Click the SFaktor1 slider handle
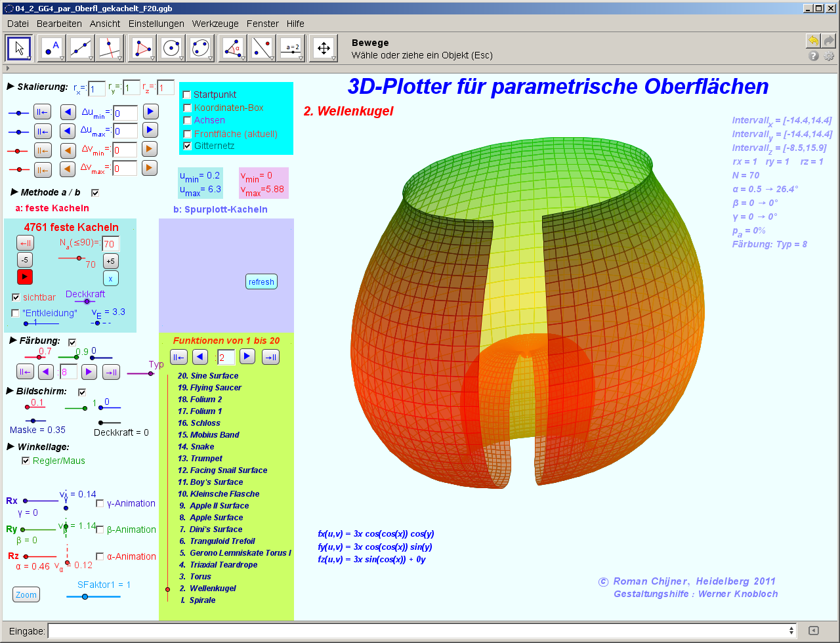Screen dimensions: 840x643 tap(85, 596)
